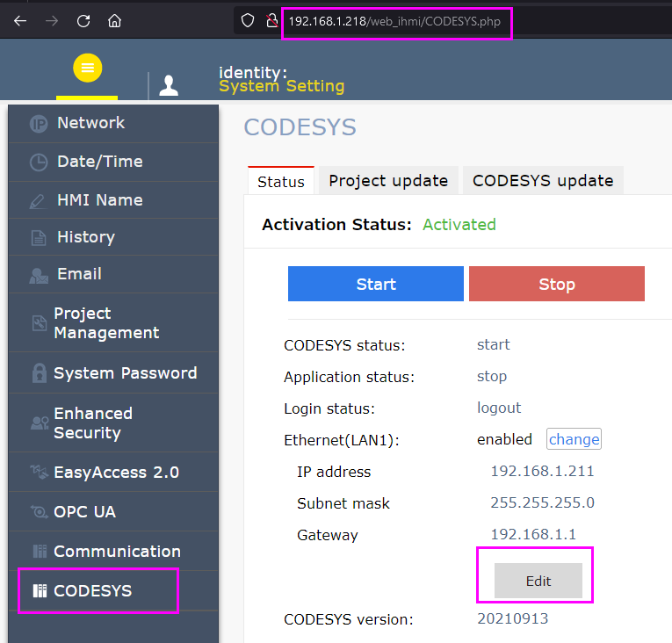The width and height of the screenshot is (672, 643).
Task: Click the icon beside EasyAccess 2.0
Action: (40, 472)
